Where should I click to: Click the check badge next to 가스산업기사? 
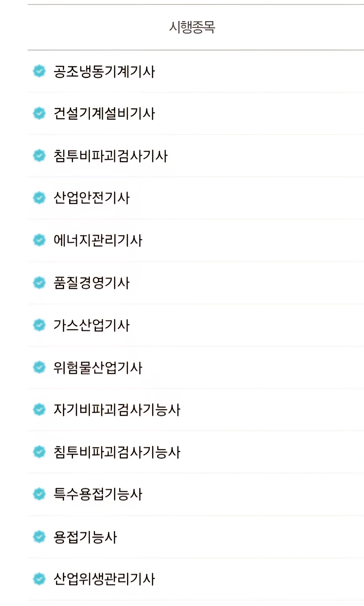(39, 325)
